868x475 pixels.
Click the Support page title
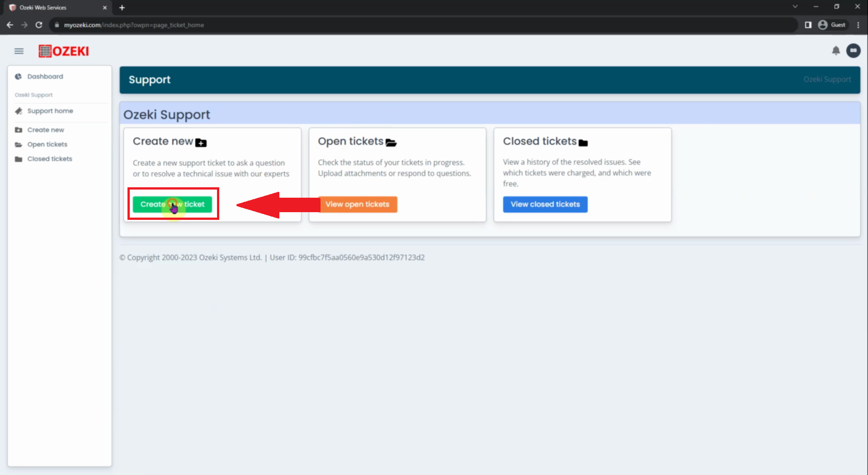pyautogui.click(x=150, y=80)
